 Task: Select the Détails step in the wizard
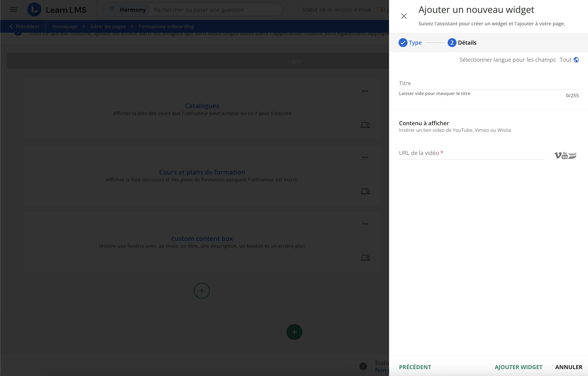coord(462,43)
